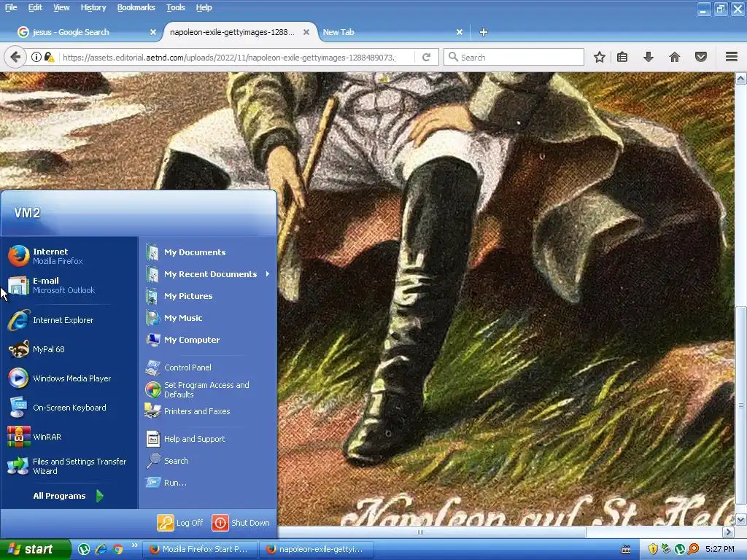Expand My Recent Documents submenu
The image size is (747, 560).
tap(209, 274)
